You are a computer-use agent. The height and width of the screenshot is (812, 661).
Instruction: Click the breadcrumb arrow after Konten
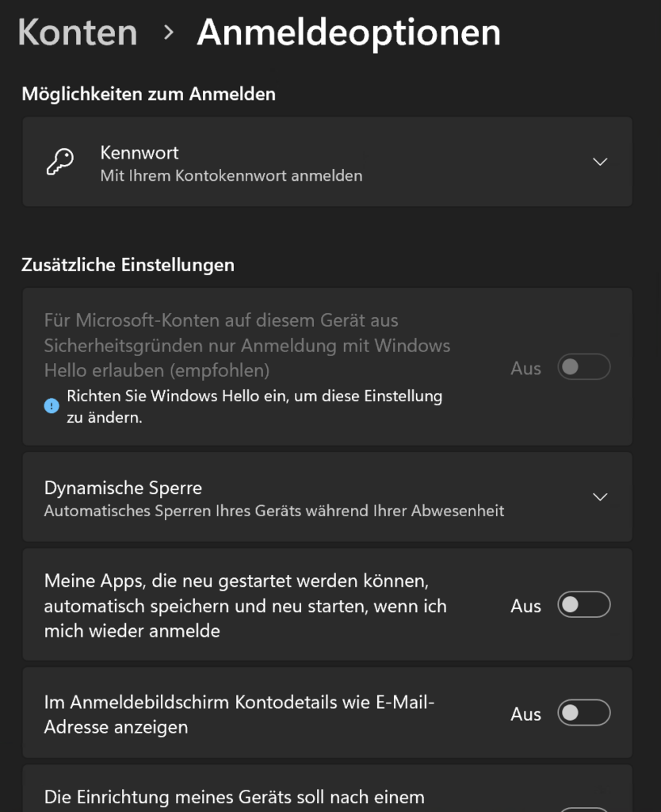coord(167,33)
